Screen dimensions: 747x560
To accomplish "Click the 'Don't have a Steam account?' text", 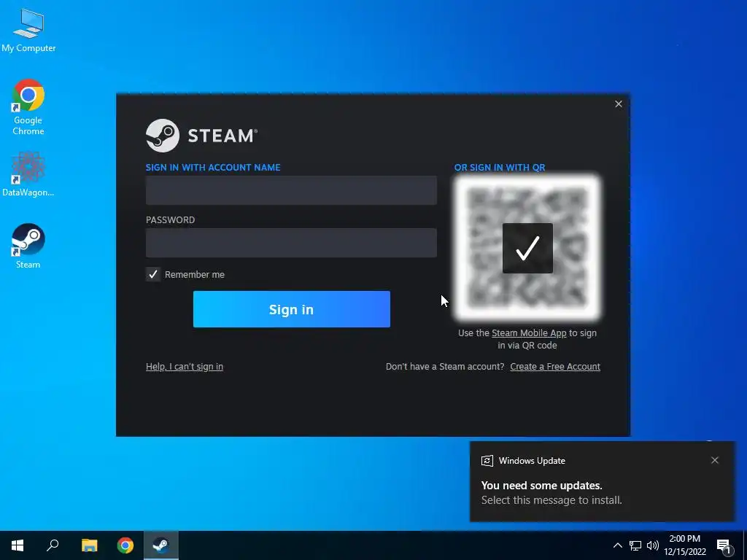I will pyautogui.click(x=445, y=367).
